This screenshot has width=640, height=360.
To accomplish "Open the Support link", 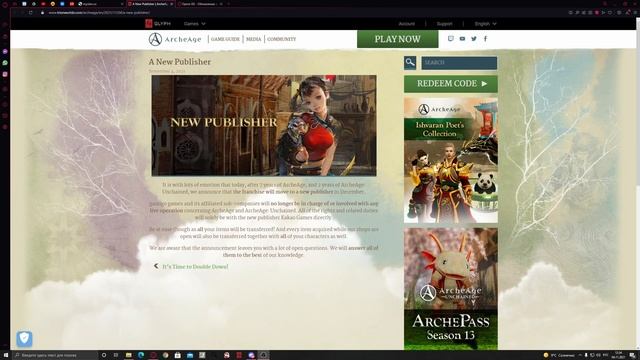I will pos(444,24).
